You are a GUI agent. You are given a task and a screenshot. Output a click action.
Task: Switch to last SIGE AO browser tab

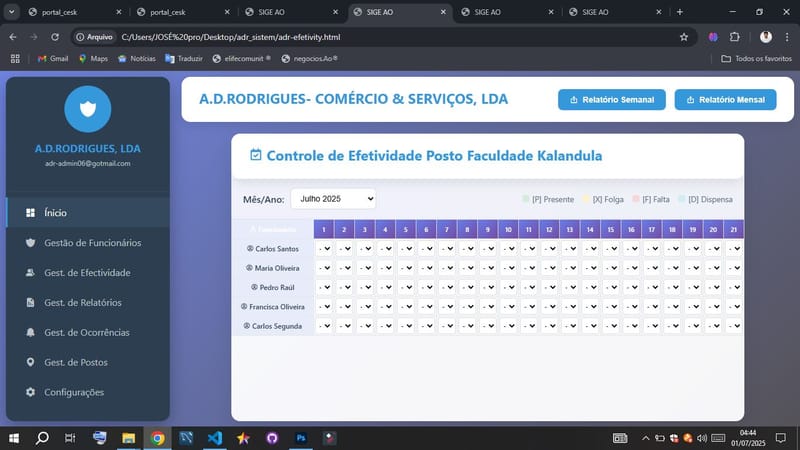(615, 12)
